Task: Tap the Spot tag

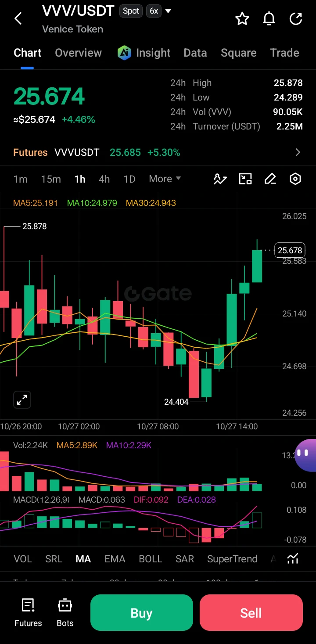Action: (131, 11)
